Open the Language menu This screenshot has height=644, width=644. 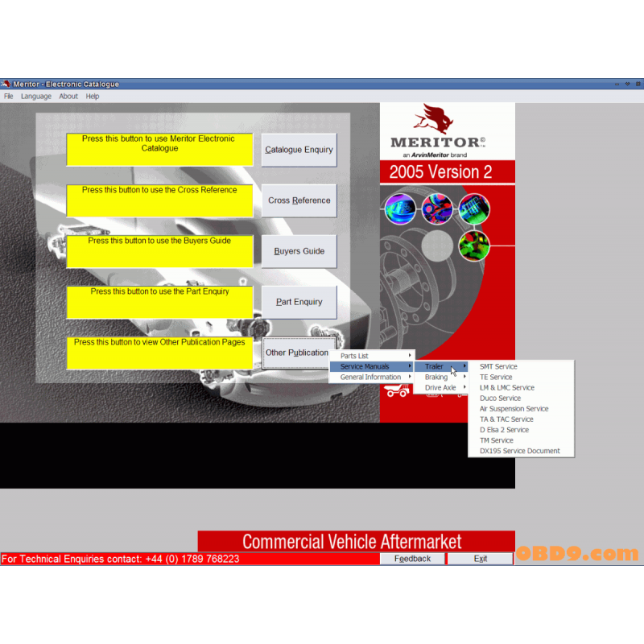(36, 96)
